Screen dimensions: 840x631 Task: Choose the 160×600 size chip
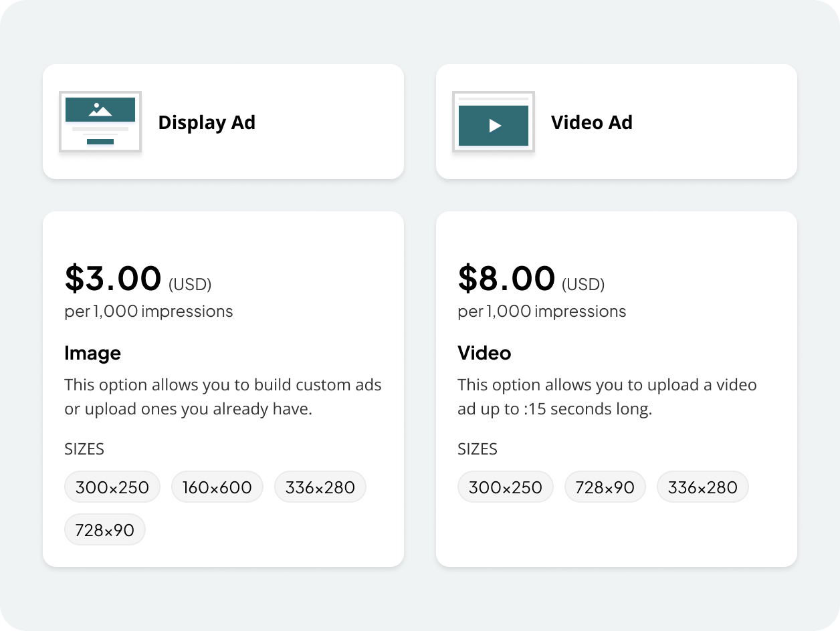pos(217,487)
